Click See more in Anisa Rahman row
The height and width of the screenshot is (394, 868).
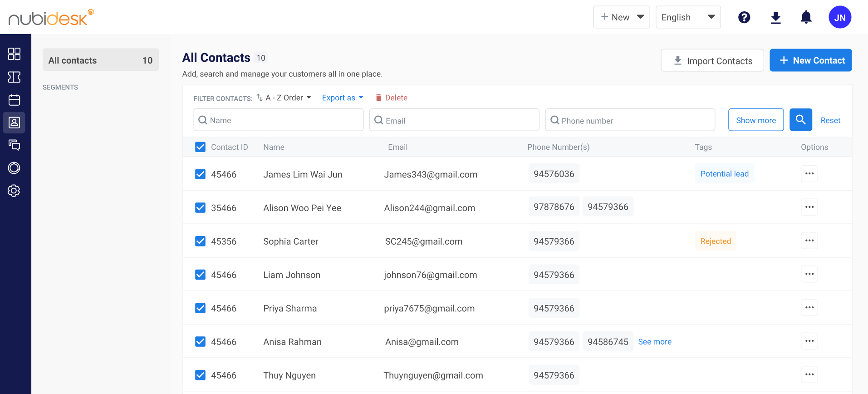coord(655,342)
